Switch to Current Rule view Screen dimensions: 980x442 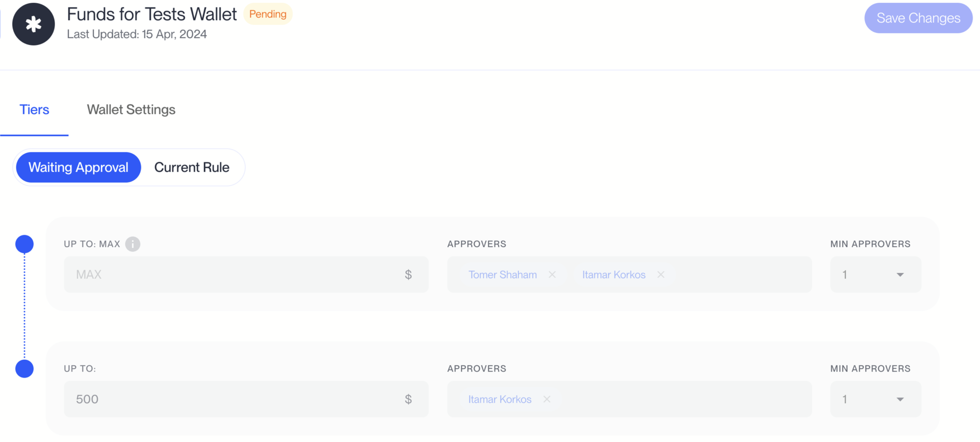(192, 167)
